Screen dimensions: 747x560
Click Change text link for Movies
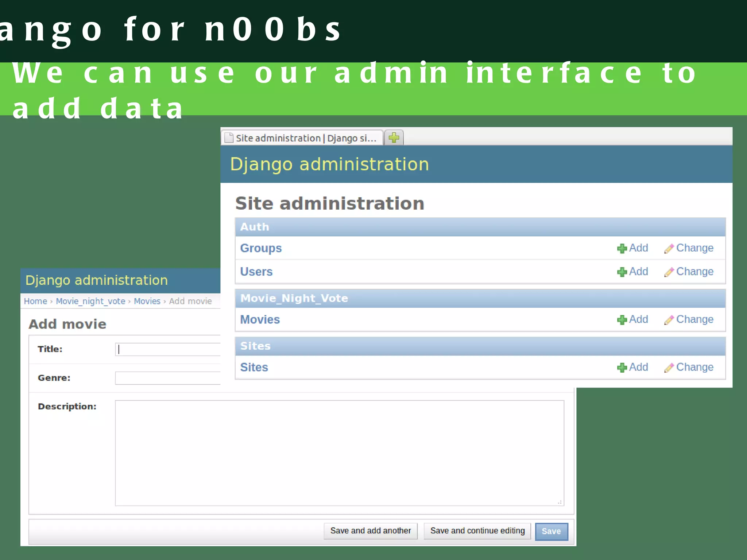[694, 319]
